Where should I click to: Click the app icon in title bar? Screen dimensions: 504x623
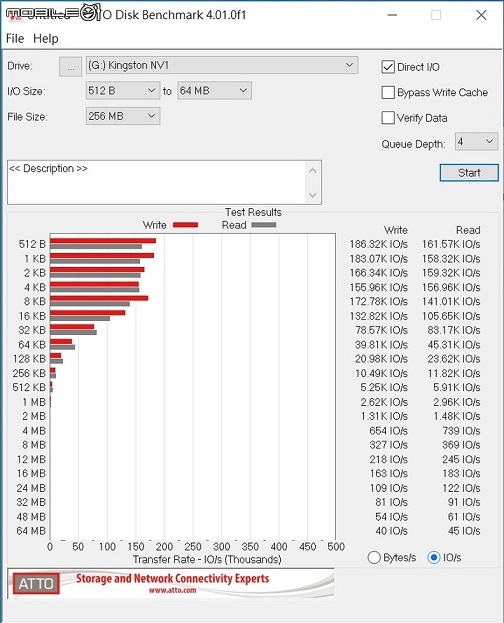click(x=15, y=15)
